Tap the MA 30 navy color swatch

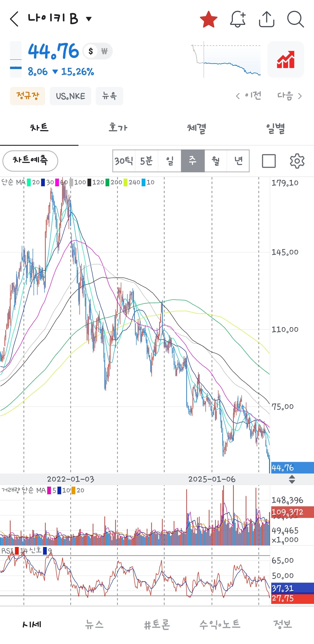(x=43, y=182)
